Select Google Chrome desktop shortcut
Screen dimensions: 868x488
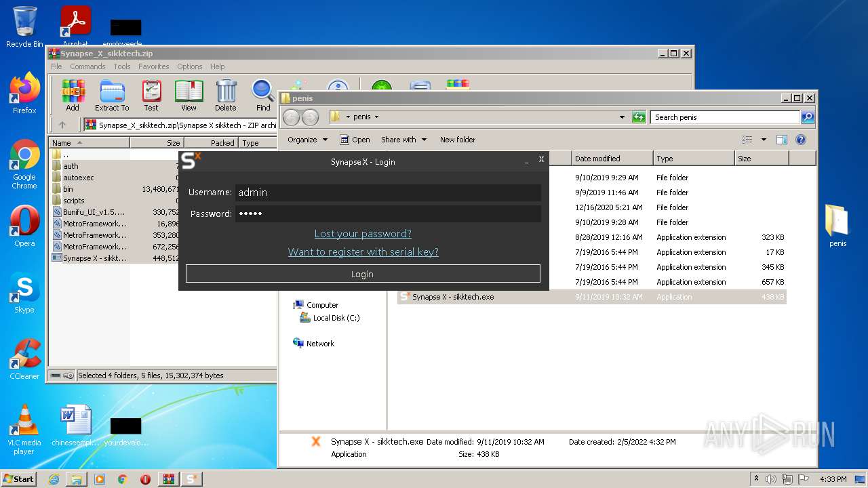click(24, 164)
